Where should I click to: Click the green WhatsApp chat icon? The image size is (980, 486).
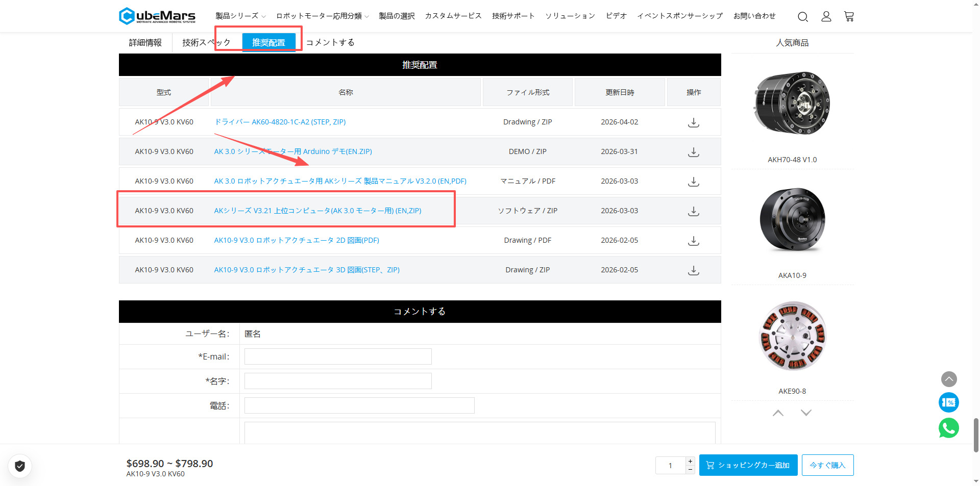(x=948, y=428)
